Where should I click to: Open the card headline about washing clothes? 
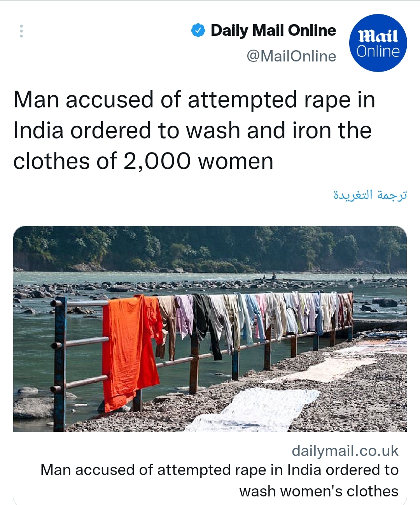click(x=219, y=480)
